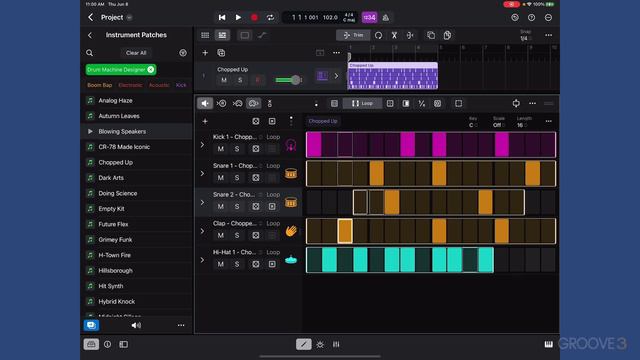Click the paste clipboard icon
This screenshot has width=640, height=360.
pyautogui.click(x=447, y=35)
